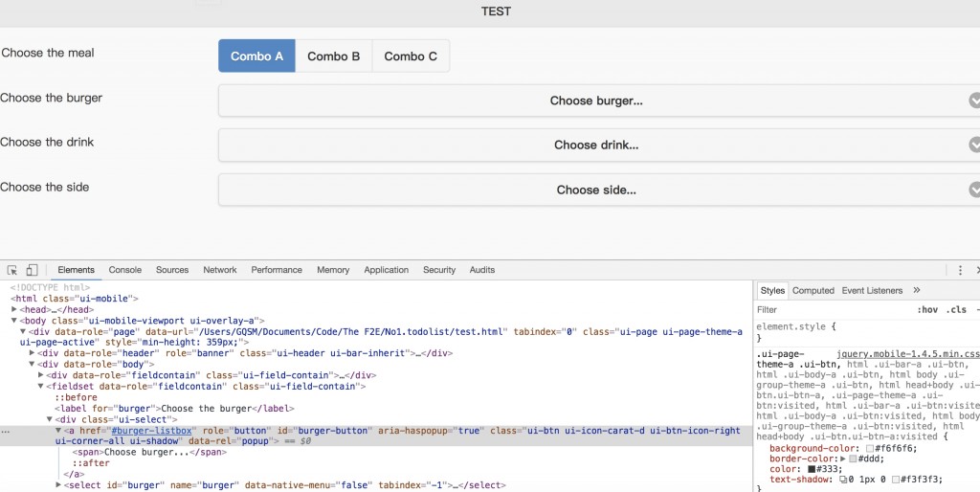980x492 pixels.
Task: Toggle the device toolbar icon
Action: click(x=32, y=270)
